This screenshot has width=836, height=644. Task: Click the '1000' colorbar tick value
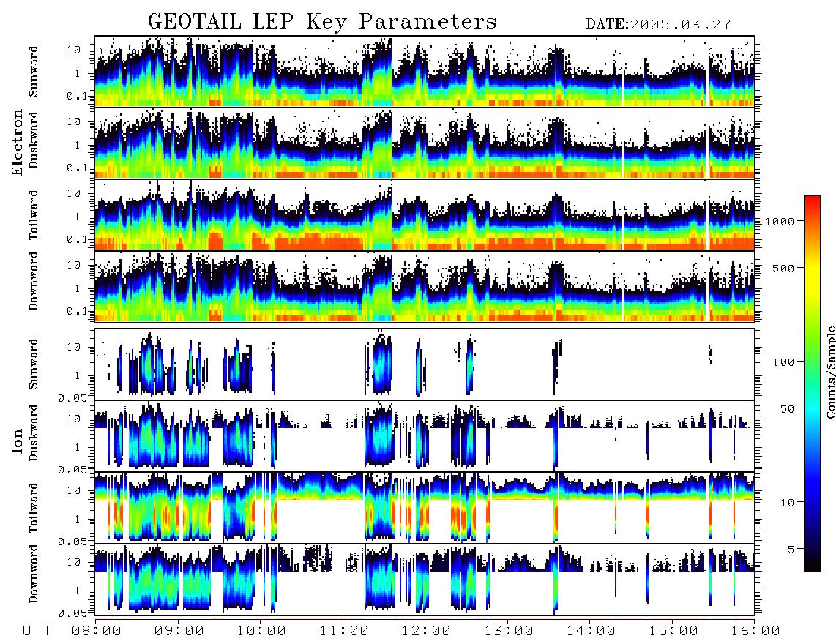click(780, 221)
